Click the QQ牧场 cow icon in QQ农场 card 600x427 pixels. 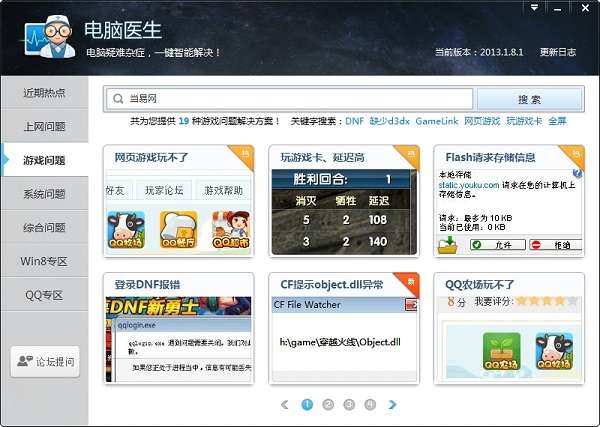click(554, 351)
